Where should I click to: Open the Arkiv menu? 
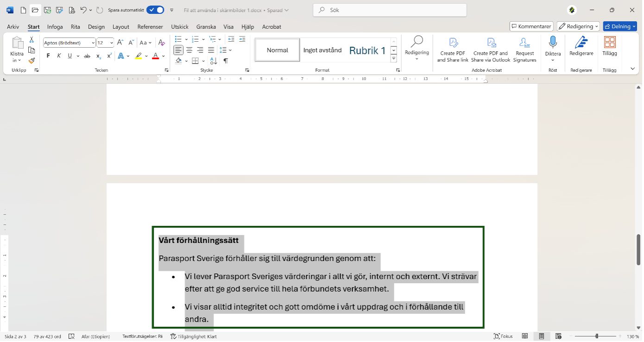(13, 27)
